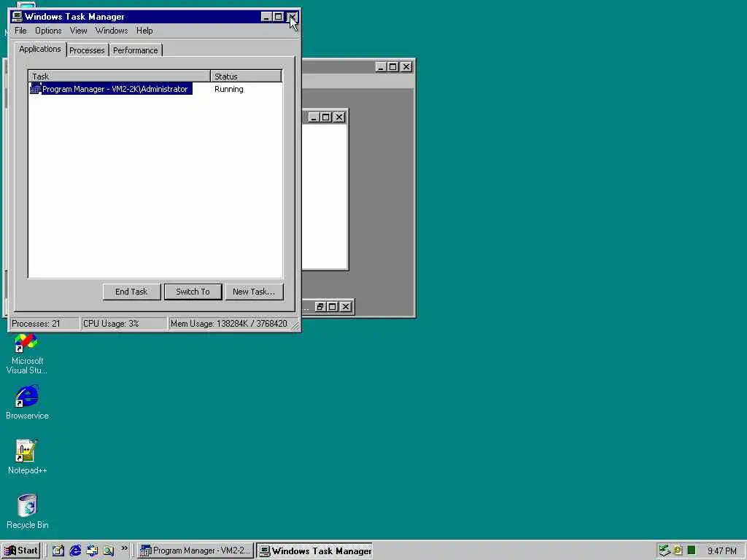Image resolution: width=747 pixels, height=560 pixels.
Task: Expand the quick launch overflow chevron
Action: click(x=124, y=548)
